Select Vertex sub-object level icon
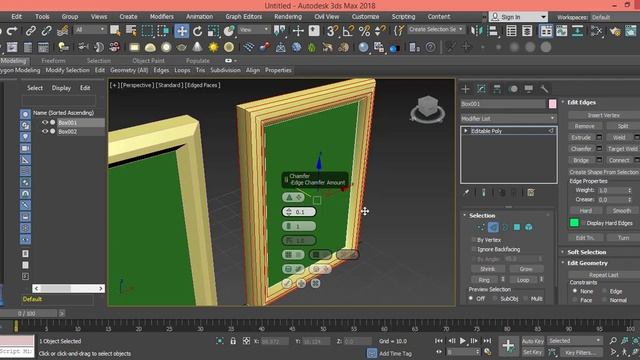 tap(481, 227)
